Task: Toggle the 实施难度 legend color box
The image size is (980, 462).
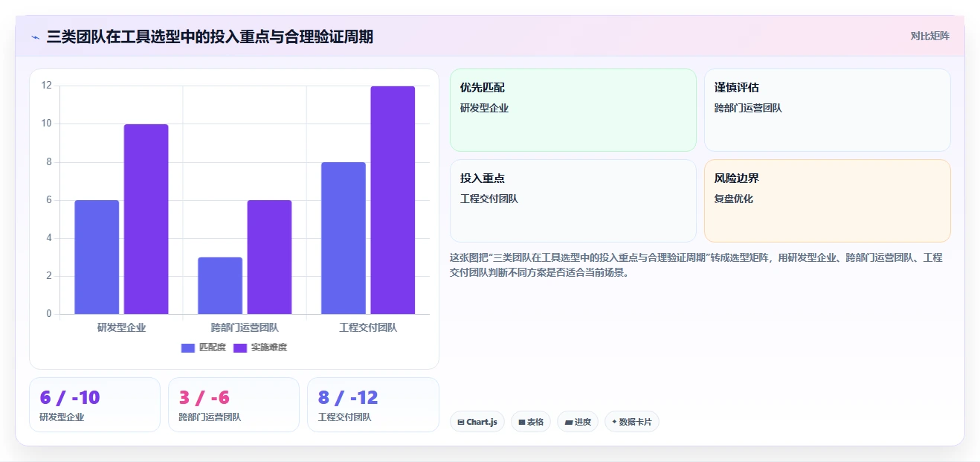Action: coord(240,347)
